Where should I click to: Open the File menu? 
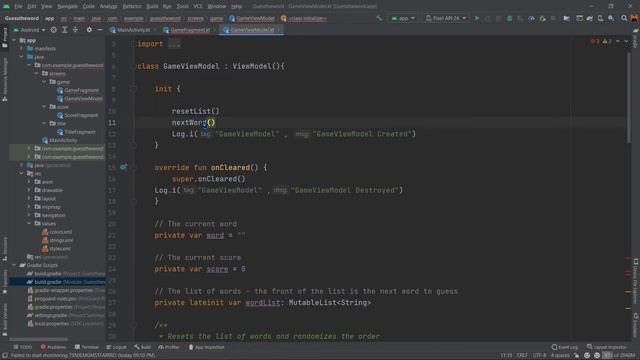tap(18, 6)
